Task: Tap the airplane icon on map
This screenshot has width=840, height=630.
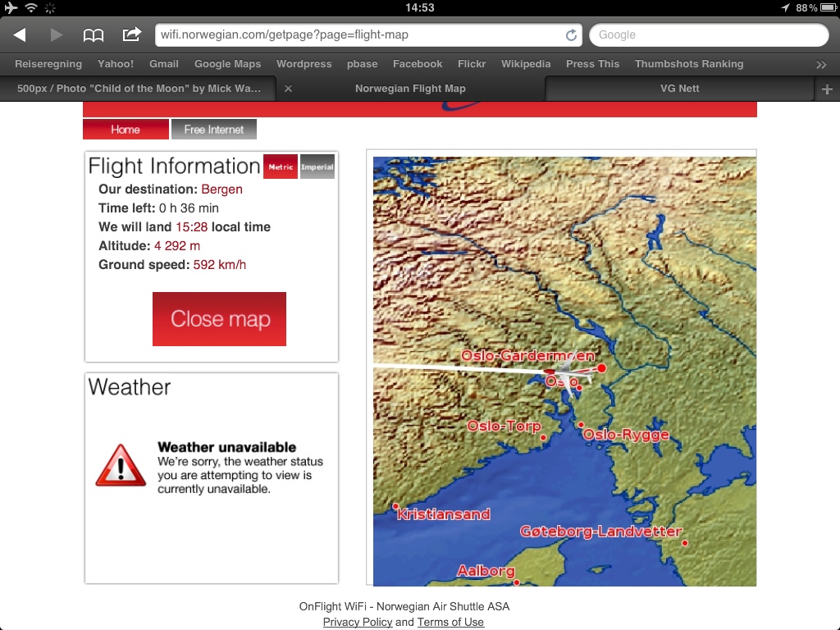Action: pos(568,374)
